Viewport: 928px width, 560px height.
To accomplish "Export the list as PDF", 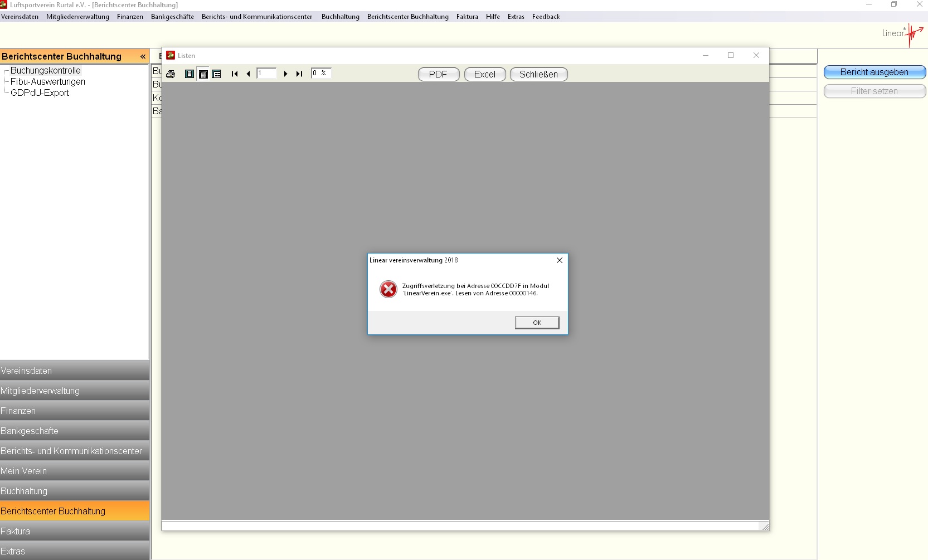I will point(438,75).
